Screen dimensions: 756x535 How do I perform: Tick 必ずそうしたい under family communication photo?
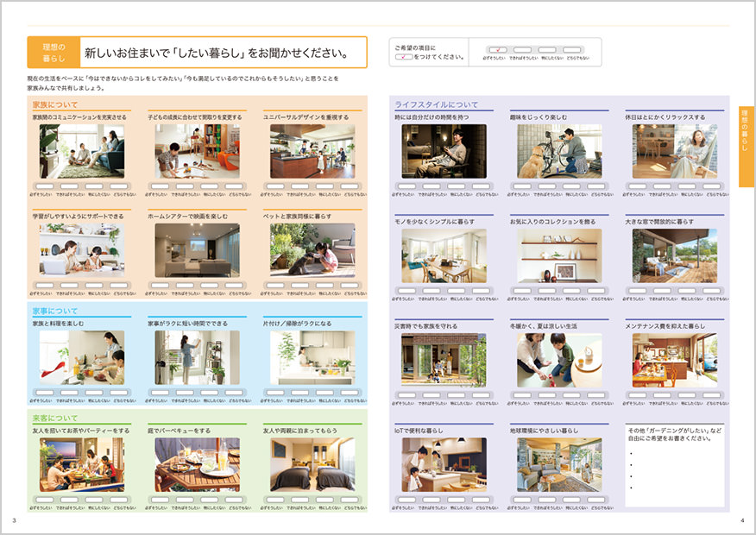(45, 186)
